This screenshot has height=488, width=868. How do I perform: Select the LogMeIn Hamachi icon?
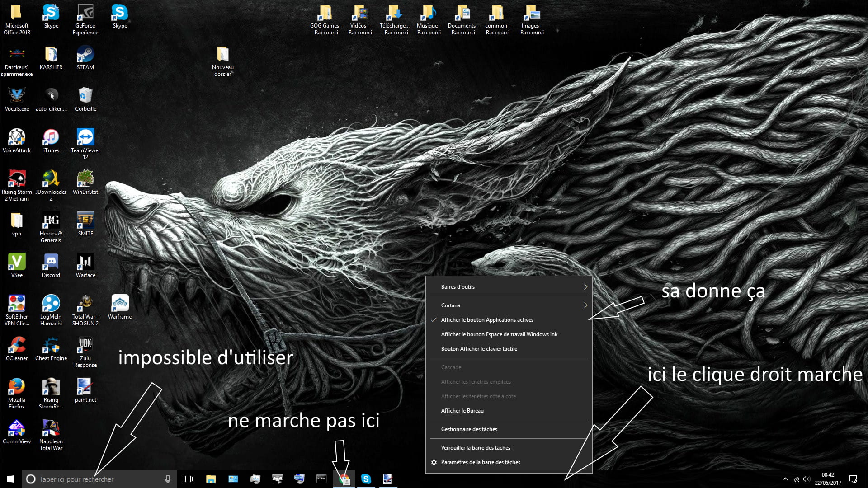51,310
